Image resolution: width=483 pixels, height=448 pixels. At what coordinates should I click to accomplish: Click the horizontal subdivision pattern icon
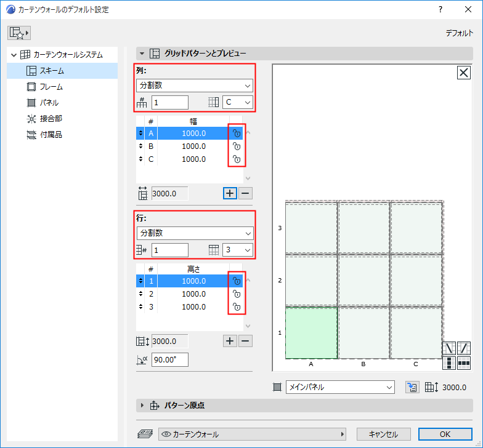point(463,363)
